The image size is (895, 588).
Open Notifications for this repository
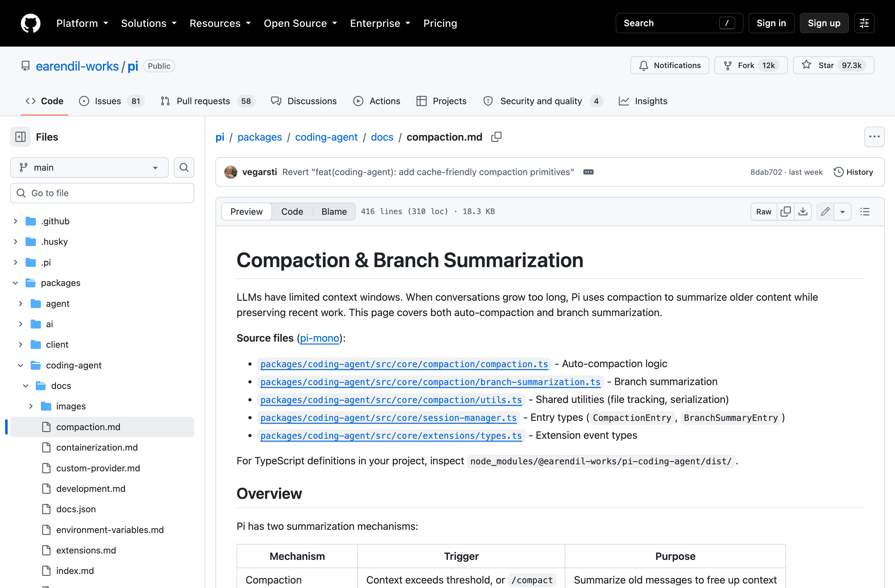click(x=669, y=66)
